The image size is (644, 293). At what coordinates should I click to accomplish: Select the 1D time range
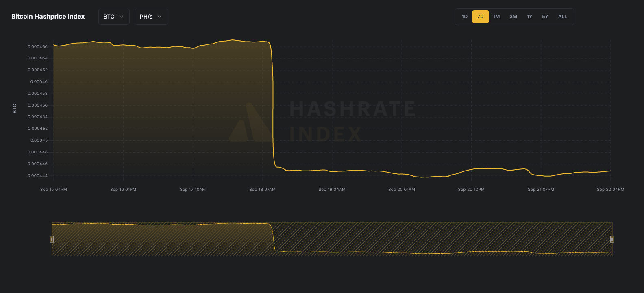coord(465,17)
